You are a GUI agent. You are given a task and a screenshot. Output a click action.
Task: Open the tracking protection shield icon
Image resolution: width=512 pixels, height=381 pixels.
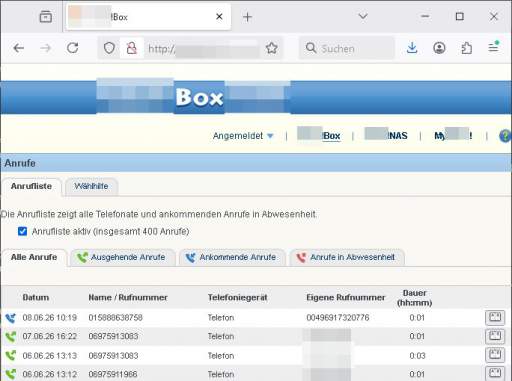pos(109,48)
